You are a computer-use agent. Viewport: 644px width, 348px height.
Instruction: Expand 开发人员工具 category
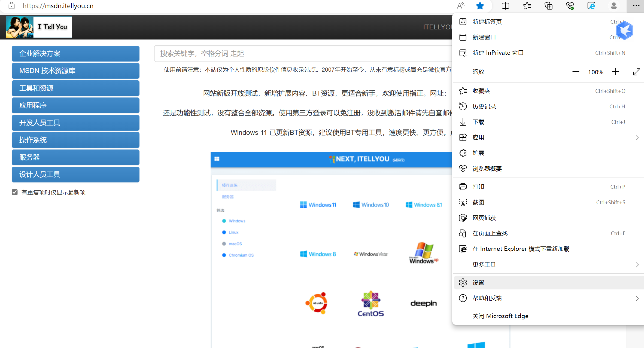tap(75, 123)
